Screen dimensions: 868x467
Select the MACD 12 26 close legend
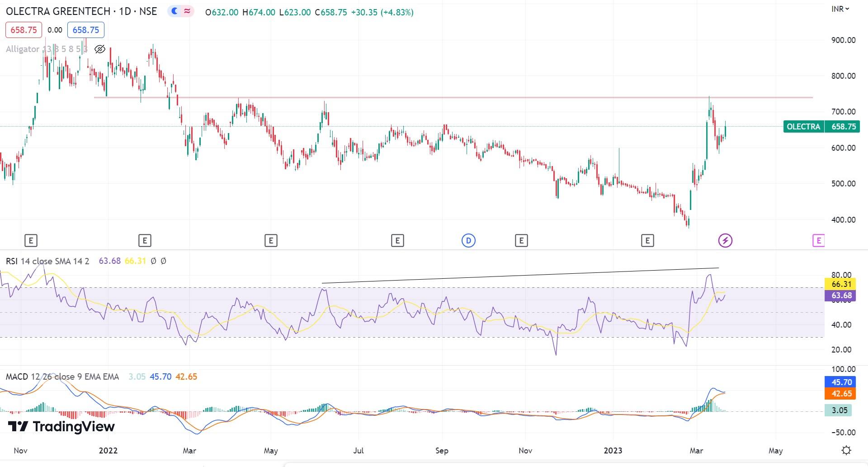coord(62,376)
